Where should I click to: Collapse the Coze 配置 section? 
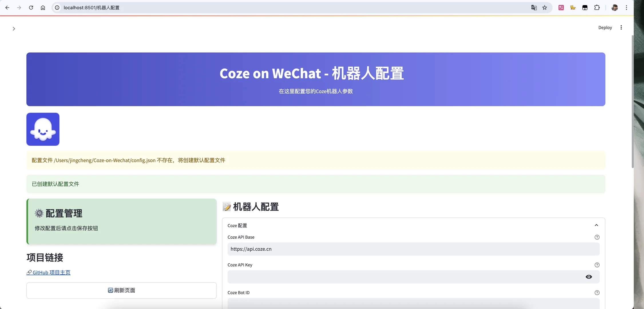point(596,225)
